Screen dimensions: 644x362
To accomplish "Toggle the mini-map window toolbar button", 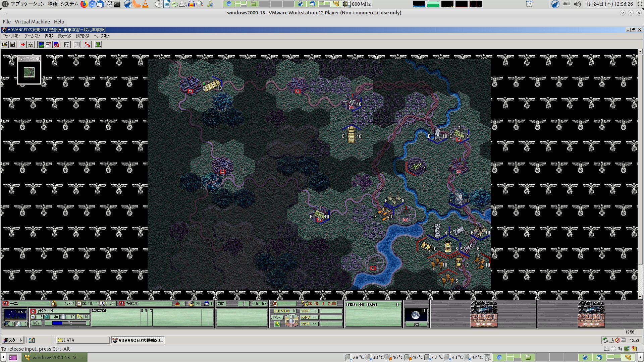I will [49, 45].
